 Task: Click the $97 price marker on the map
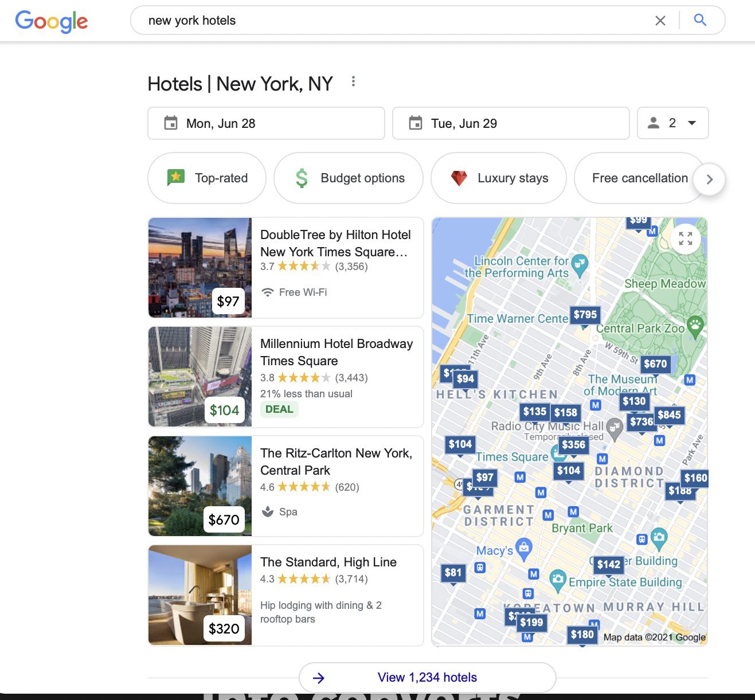pyautogui.click(x=485, y=477)
